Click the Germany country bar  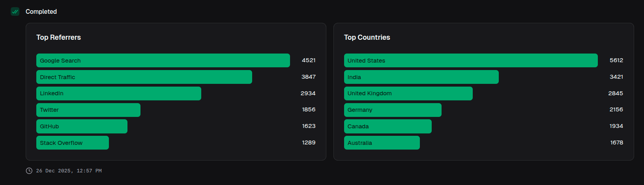pos(393,110)
